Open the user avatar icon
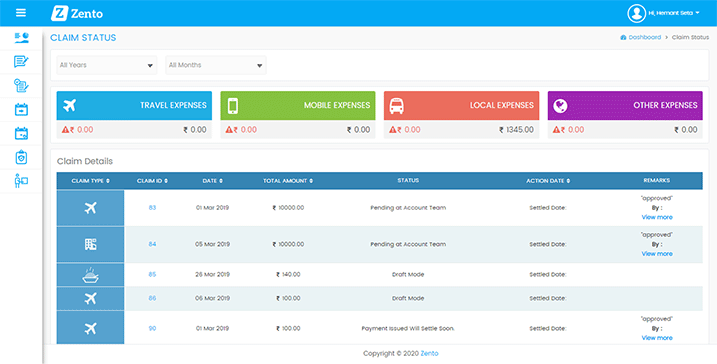 click(636, 13)
